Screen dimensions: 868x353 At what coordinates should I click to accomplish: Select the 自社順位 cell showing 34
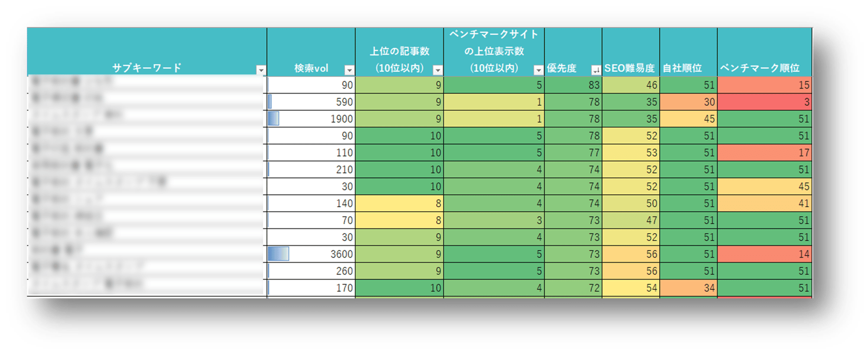click(689, 288)
